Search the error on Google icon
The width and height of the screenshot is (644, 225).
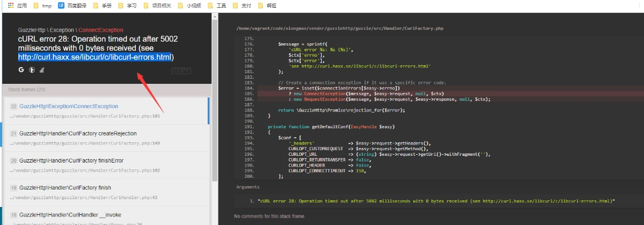click(21, 70)
